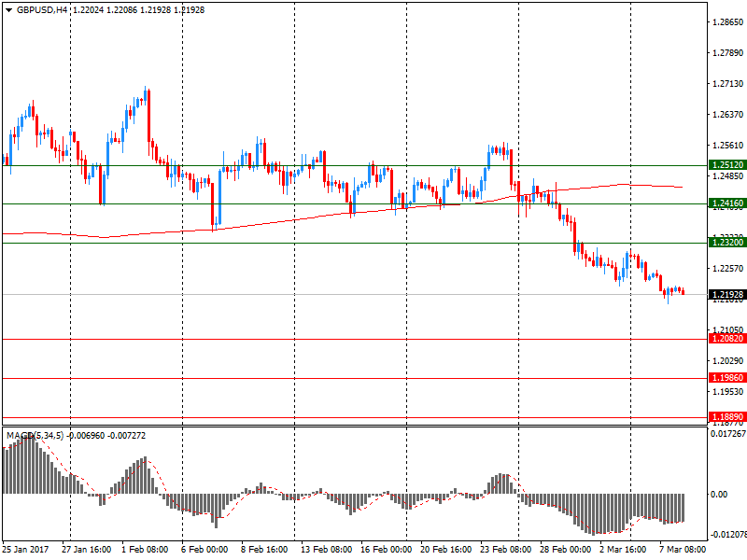Click the current price label 1.21928

pos(727,294)
